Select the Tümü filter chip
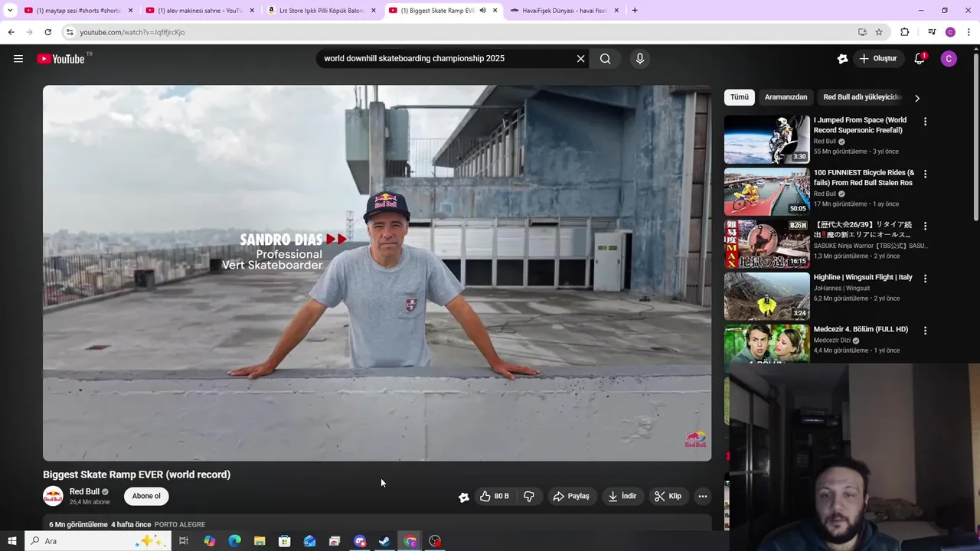 point(740,97)
